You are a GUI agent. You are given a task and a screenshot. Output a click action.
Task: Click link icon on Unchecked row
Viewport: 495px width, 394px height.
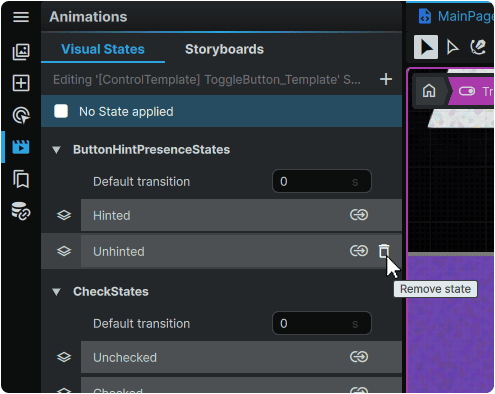click(359, 357)
